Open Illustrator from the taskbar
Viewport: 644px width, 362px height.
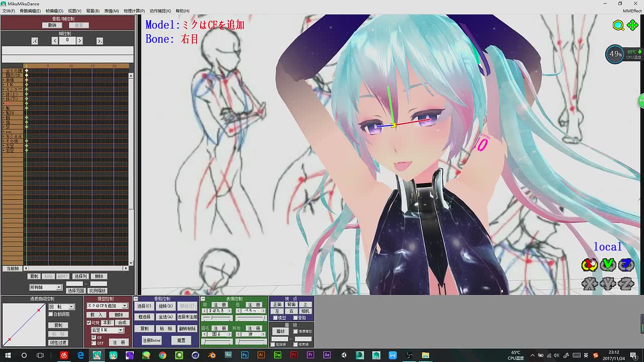point(261,355)
